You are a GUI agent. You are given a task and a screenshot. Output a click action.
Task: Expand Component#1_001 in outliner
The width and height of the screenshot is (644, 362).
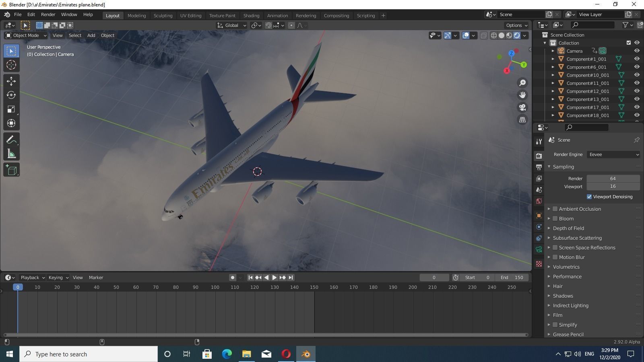click(553, 59)
